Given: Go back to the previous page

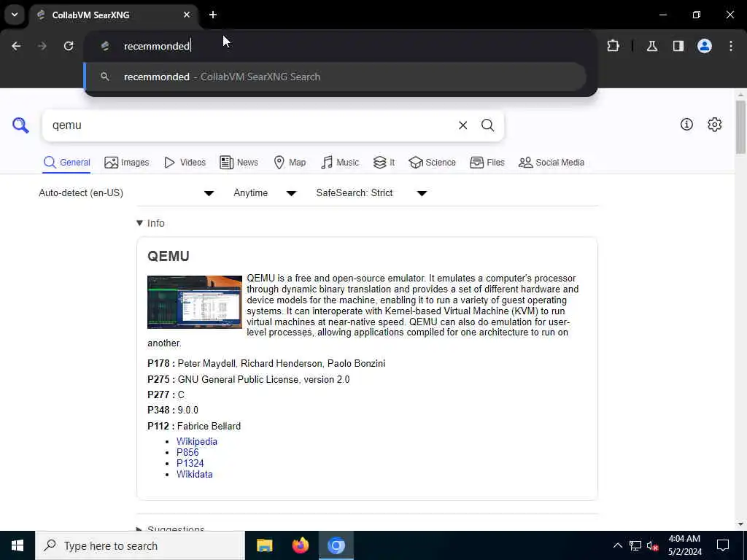Looking at the screenshot, I should click(x=16, y=46).
